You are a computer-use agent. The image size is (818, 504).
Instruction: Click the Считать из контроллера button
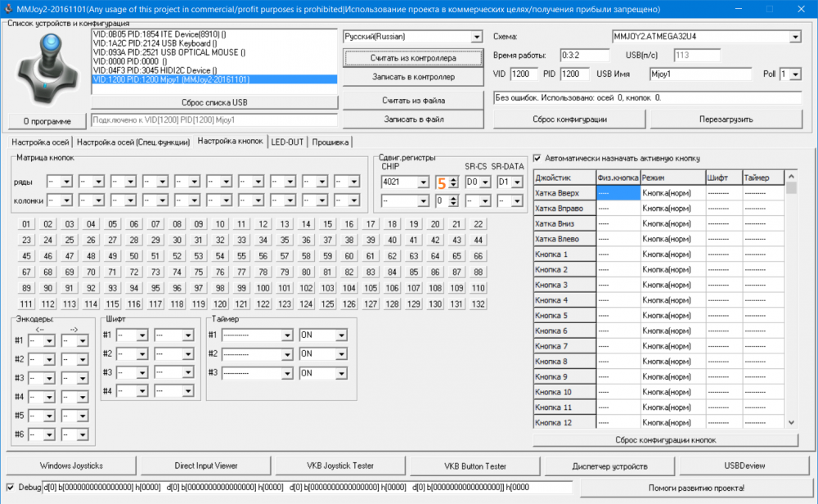pyautogui.click(x=412, y=58)
